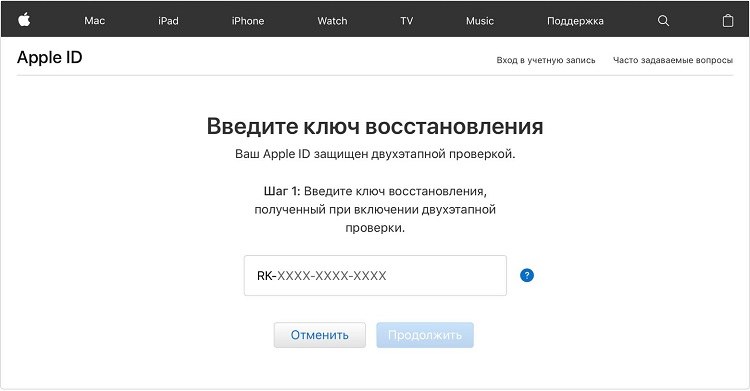Open the TV menu item
750x391 pixels.
click(407, 21)
